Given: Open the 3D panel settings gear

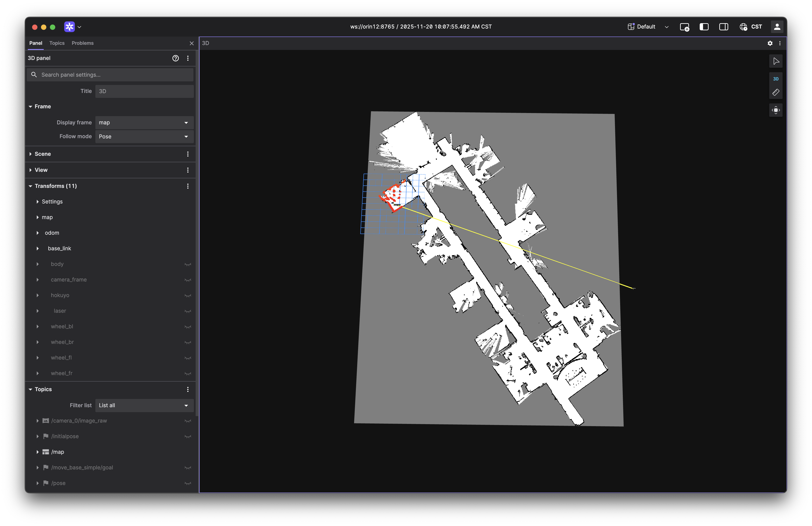Looking at the screenshot, I should coord(770,43).
